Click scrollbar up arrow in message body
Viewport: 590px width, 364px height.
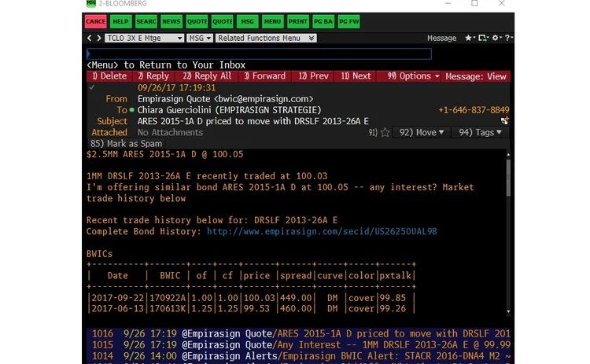[x=508, y=155]
